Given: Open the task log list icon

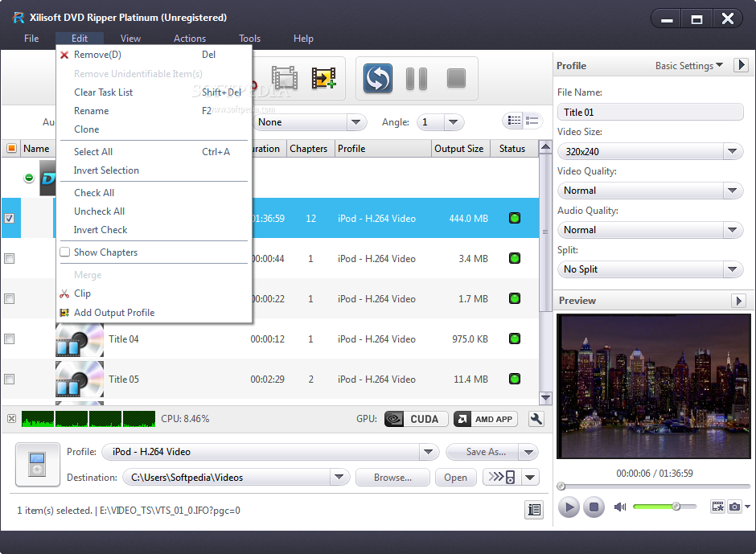Looking at the screenshot, I should [534, 510].
